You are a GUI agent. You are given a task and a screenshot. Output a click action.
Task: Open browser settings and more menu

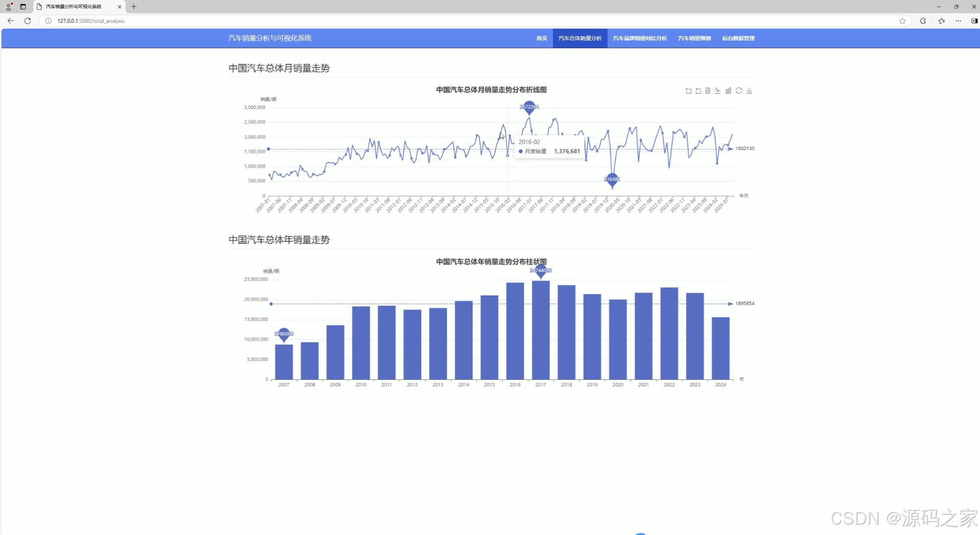point(958,21)
